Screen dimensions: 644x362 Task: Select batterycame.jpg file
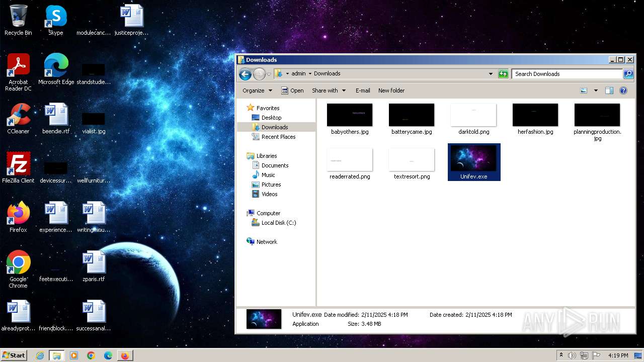pyautogui.click(x=412, y=119)
